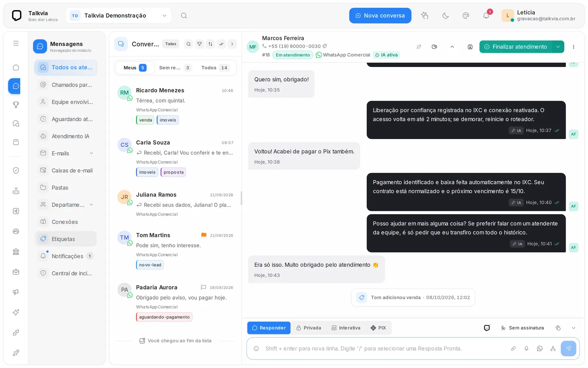588x368 pixels.
Task: Expand the Finalizar atendimento dropdown arrow
Action: (558, 47)
